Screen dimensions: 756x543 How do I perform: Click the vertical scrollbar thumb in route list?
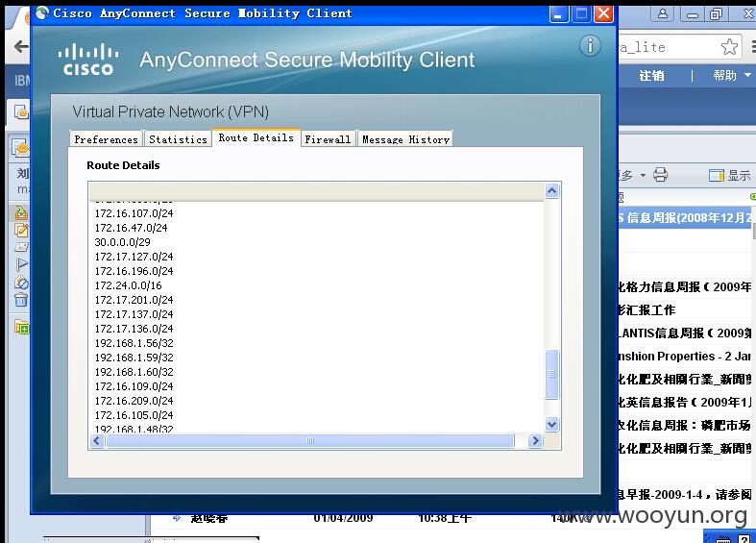click(552, 374)
